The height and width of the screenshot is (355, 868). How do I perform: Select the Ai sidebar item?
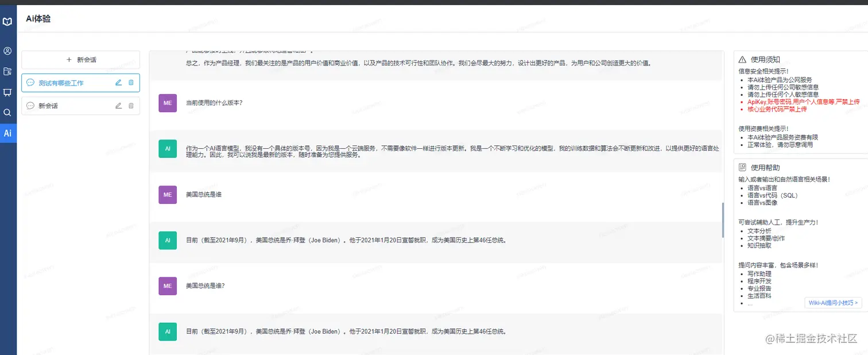tap(8, 133)
